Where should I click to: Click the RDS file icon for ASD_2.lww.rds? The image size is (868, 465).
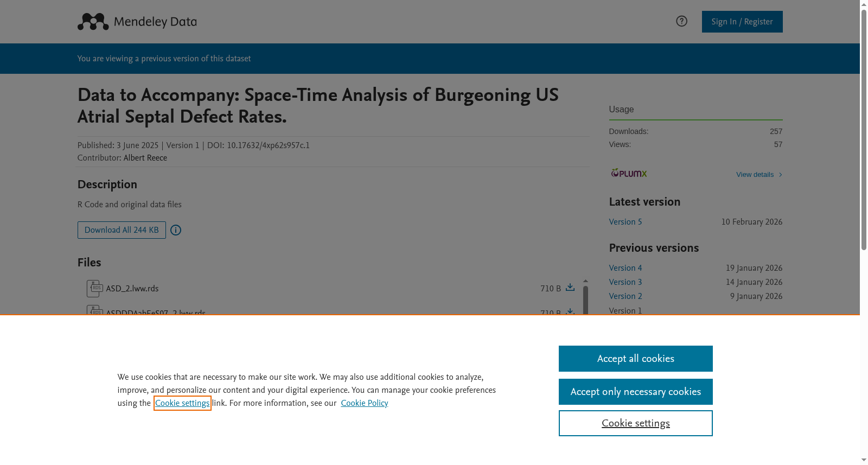(x=94, y=289)
